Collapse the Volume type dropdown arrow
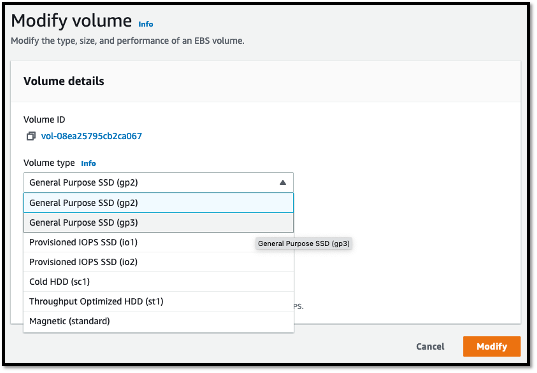Viewport: 537px width, 373px height. click(283, 183)
